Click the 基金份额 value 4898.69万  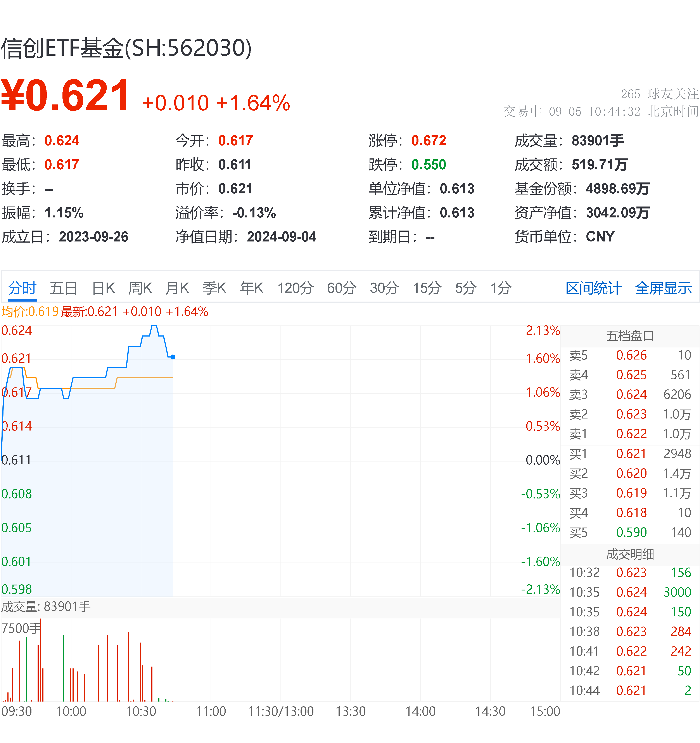[618, 189]
